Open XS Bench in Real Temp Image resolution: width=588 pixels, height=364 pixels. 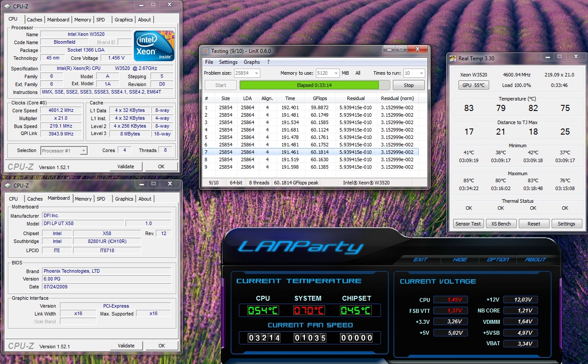pyautogui.click(x=501, y=224)
